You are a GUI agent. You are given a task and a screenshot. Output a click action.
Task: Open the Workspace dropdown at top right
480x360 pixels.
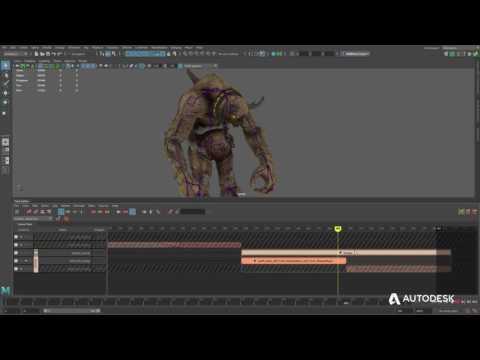[460, 48]
